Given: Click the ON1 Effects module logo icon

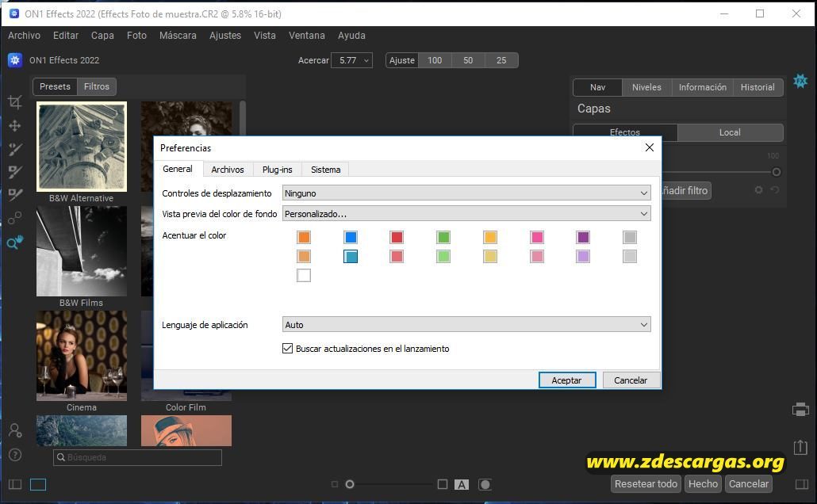Looking at the screenshot, I should (14, 60).
